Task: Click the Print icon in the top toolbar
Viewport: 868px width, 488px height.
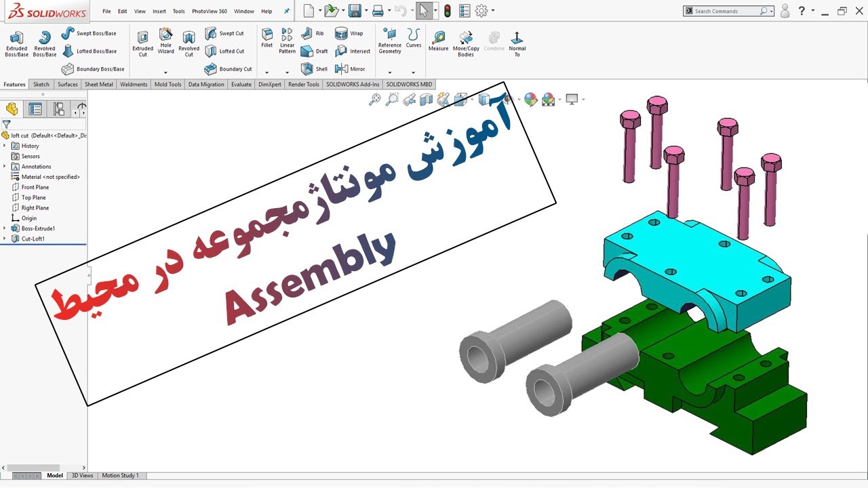Action: (378, 11)
